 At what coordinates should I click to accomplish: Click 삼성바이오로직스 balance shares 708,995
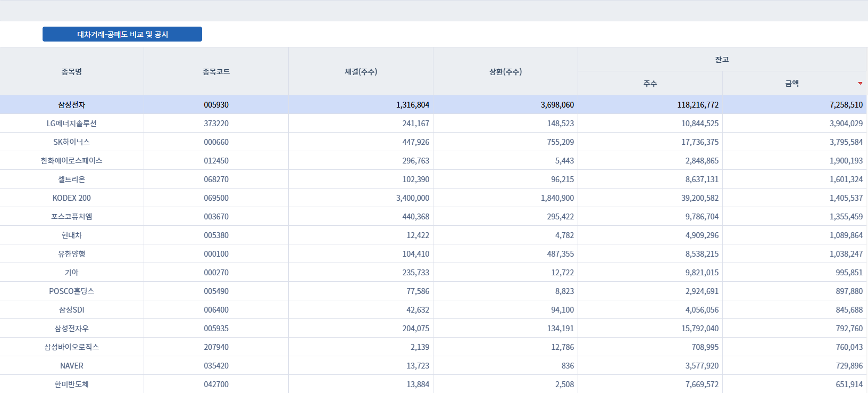point(705,347)
